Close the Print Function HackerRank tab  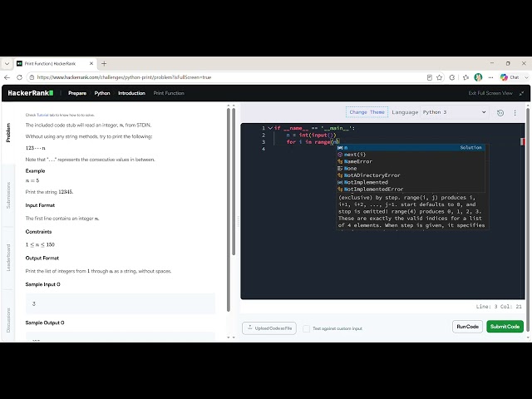tap(91, 63)
